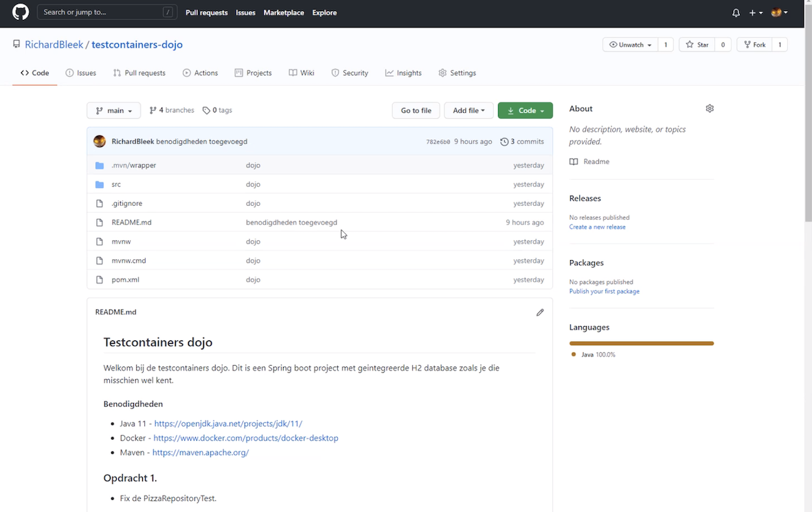This screenshot has width=812, height=512.
Task: Click the forks count 1
Action: coord(780,45)
